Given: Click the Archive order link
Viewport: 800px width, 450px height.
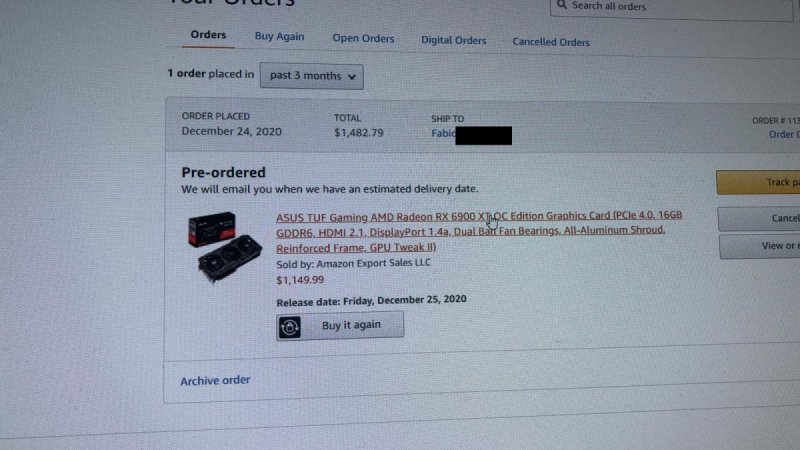Looking at the screenshot, I should [x=215, y=381].
